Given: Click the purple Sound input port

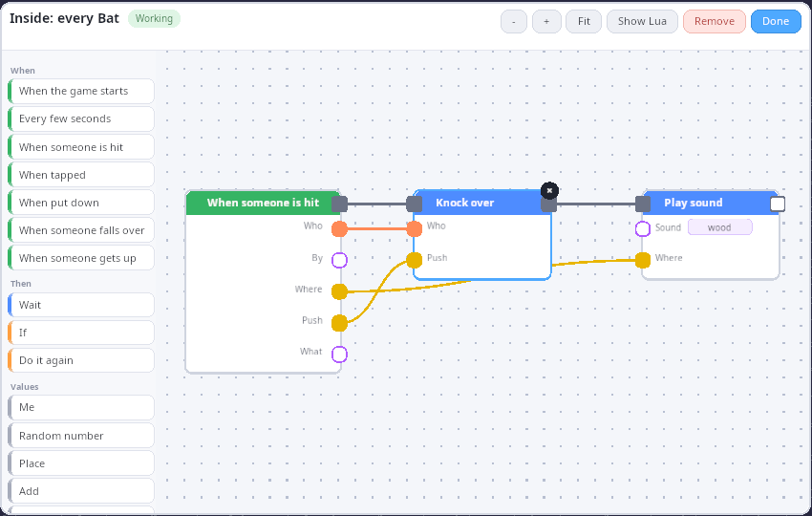Looking at the screenshot, I should tap(643, 228).
